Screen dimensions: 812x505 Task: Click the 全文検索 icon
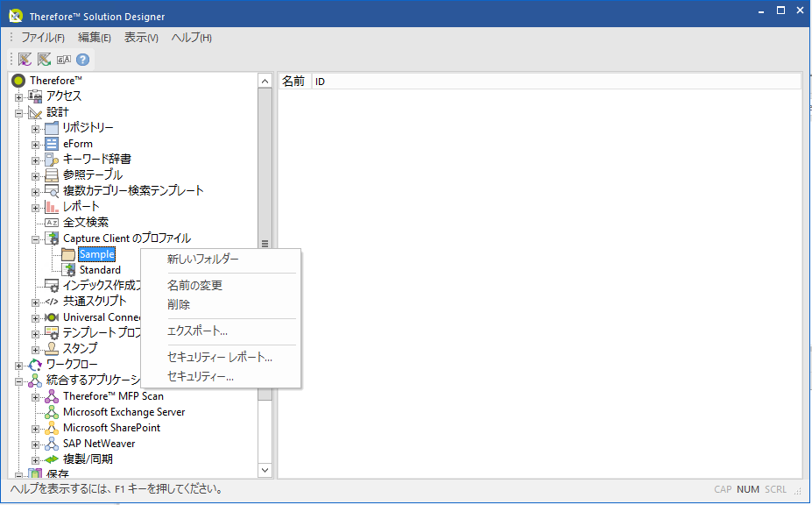(52, 223)
